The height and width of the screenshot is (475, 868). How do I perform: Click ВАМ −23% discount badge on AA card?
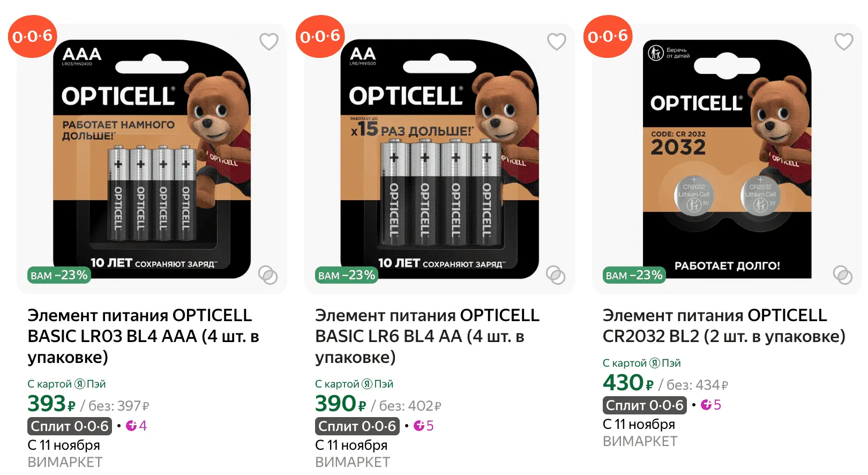347,275
